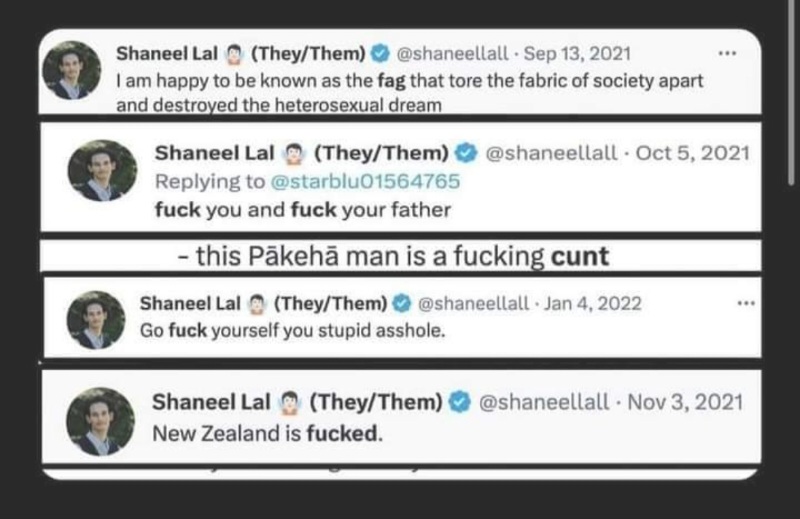This screenshot has height=519, width=800.
Task: Open profile picture on Sep 13 tweet
Action: coord(71,70)
